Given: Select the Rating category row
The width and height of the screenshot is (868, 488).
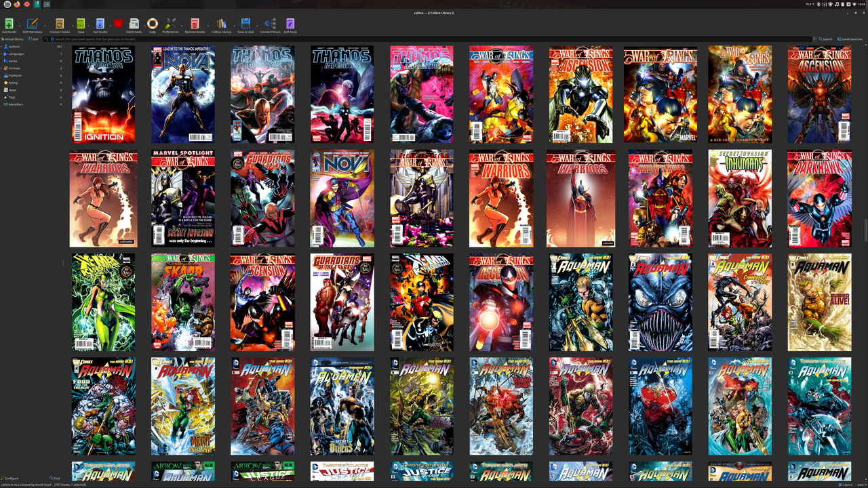Looking at the screenshot, I should tap(32, 83).
